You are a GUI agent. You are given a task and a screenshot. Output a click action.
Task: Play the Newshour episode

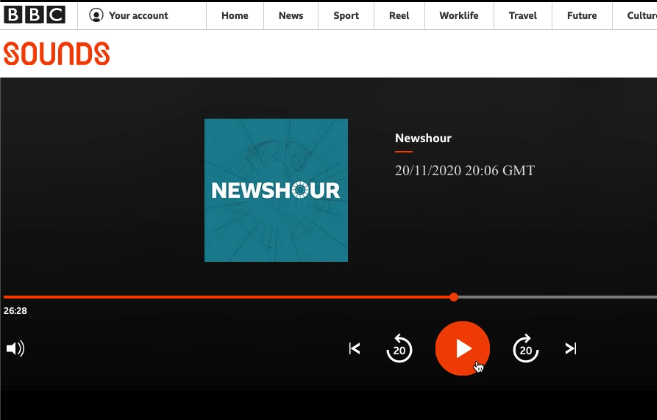coord(463,348)
